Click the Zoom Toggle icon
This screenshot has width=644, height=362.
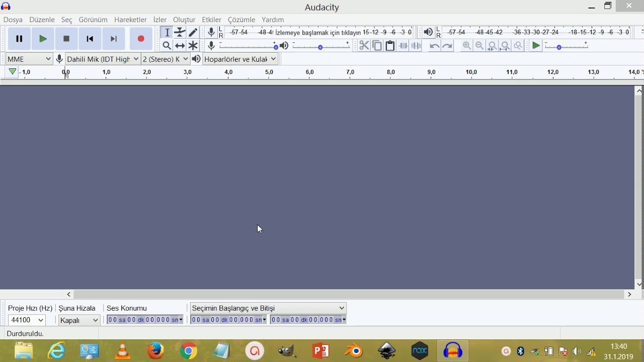pos(518,46)
